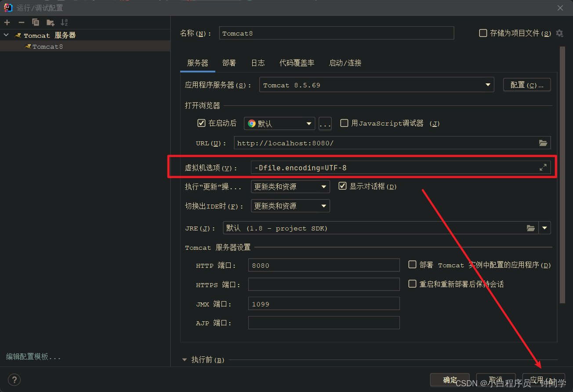Browse for JRE folder icon
The width and height of the screenshot is (573, 392).
(x=531, y=228)
